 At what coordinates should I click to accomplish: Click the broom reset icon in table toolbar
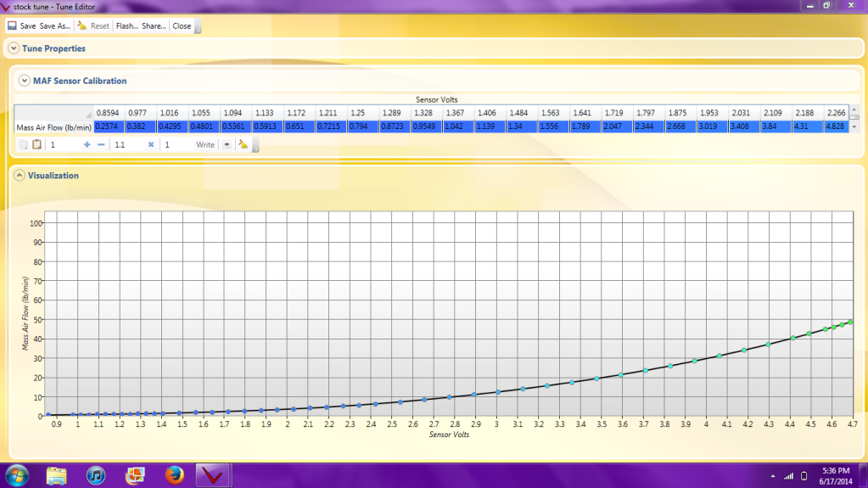click(243, 144)
